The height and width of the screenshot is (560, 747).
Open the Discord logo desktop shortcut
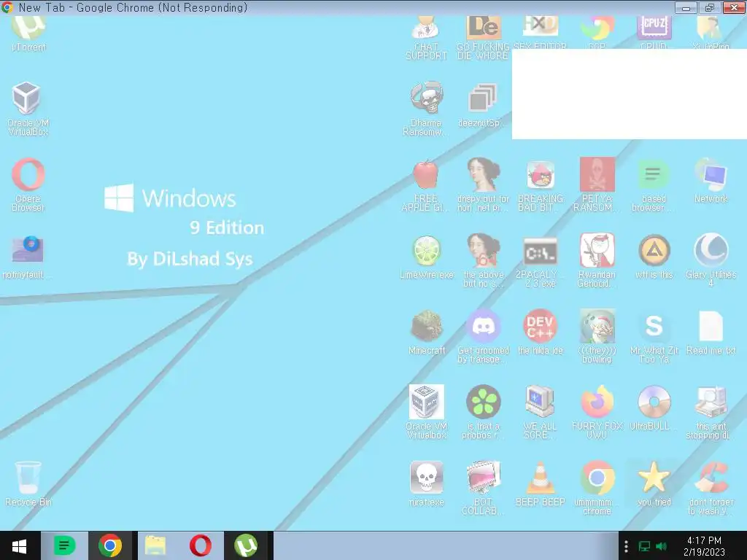pyautogui.click(x=483, y=336)
